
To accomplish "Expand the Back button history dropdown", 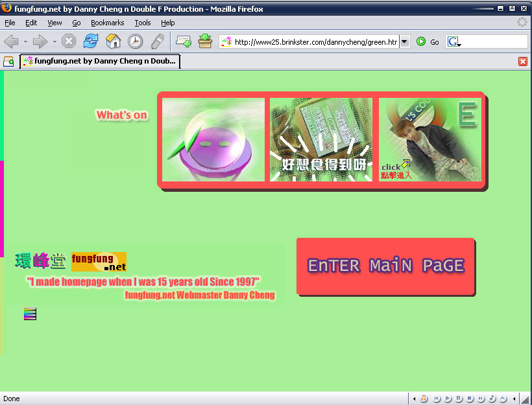I will click(x=25, y=41).
